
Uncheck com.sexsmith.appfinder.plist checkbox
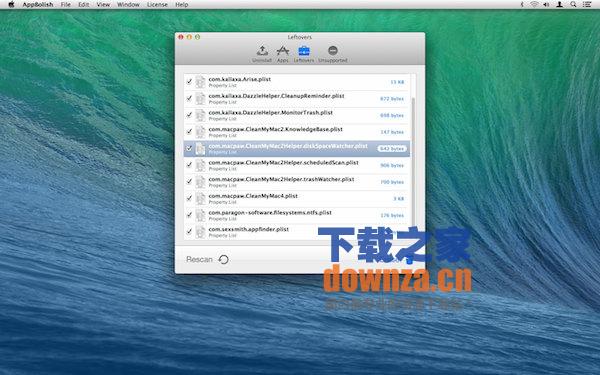[x=189, y=232]
